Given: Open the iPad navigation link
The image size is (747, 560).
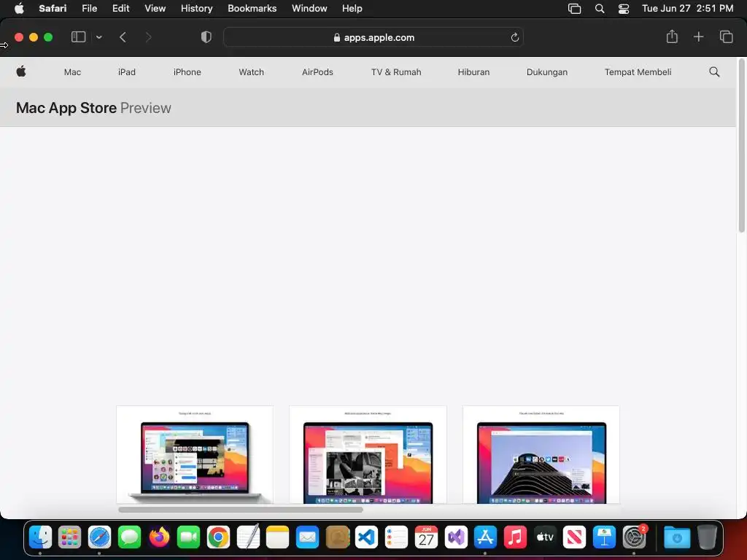Looking at the screenshot, I should pos(127,72).
